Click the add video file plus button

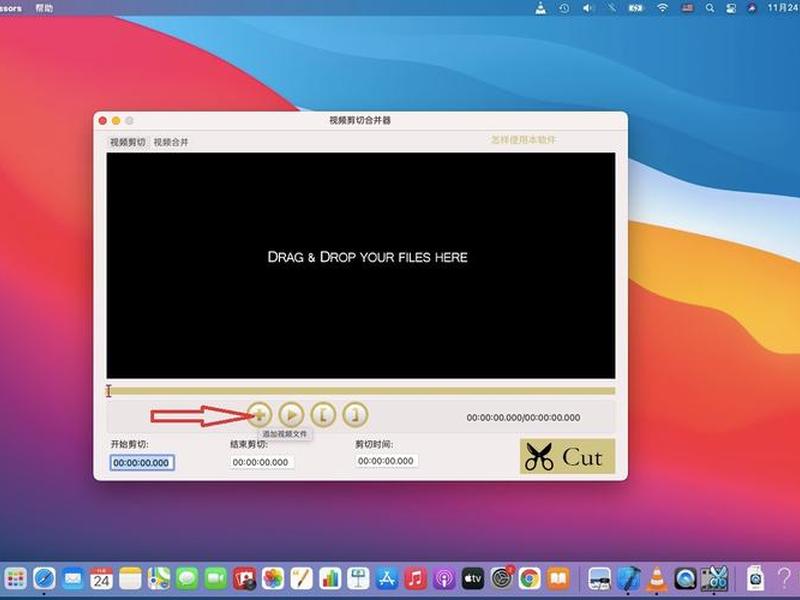pyautogui.click(x=259, y=415)
